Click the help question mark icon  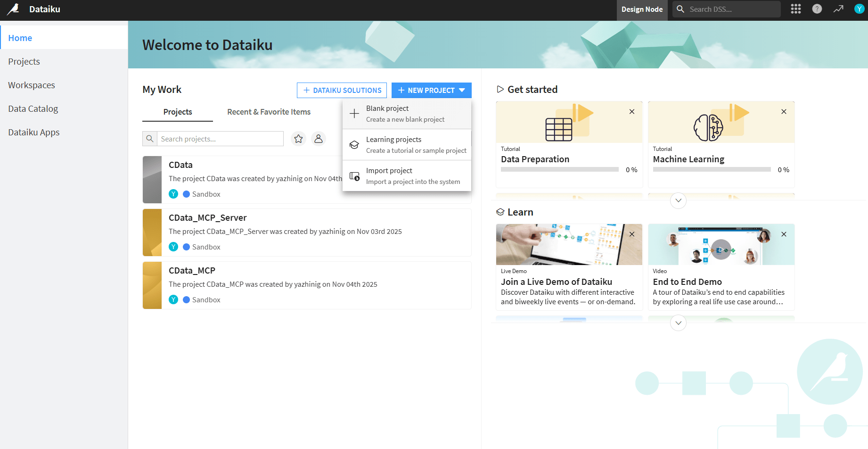coord(817,9)
